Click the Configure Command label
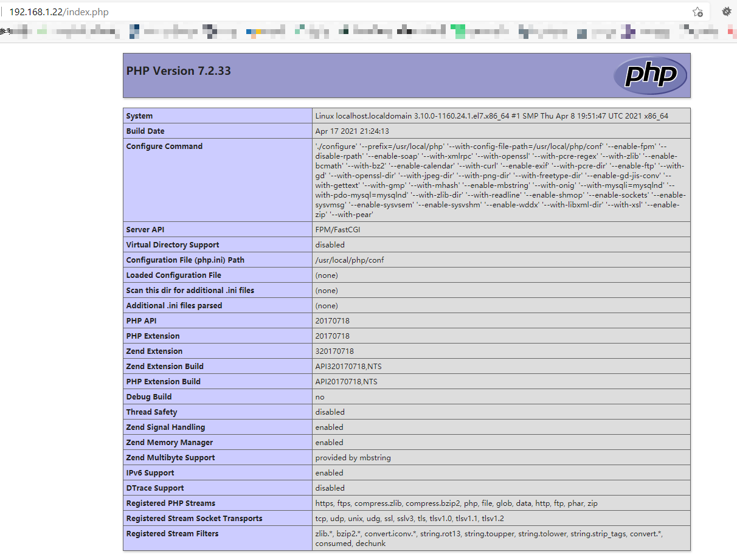Screen dimensions: 737x560 164,147
